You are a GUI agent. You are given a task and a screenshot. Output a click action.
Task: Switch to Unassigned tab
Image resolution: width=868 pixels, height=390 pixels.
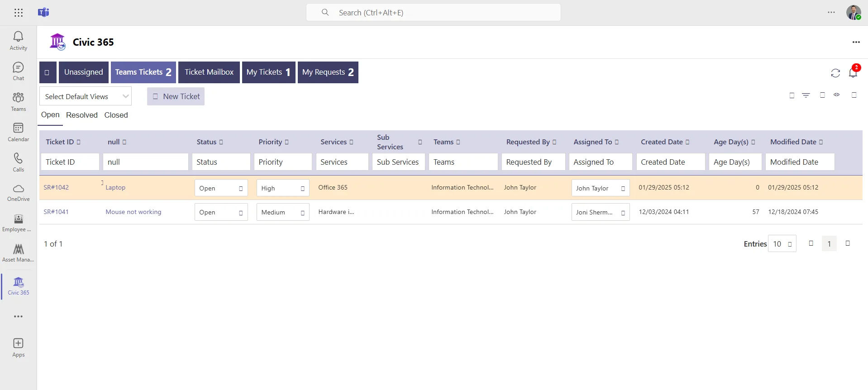pos(84,72)
